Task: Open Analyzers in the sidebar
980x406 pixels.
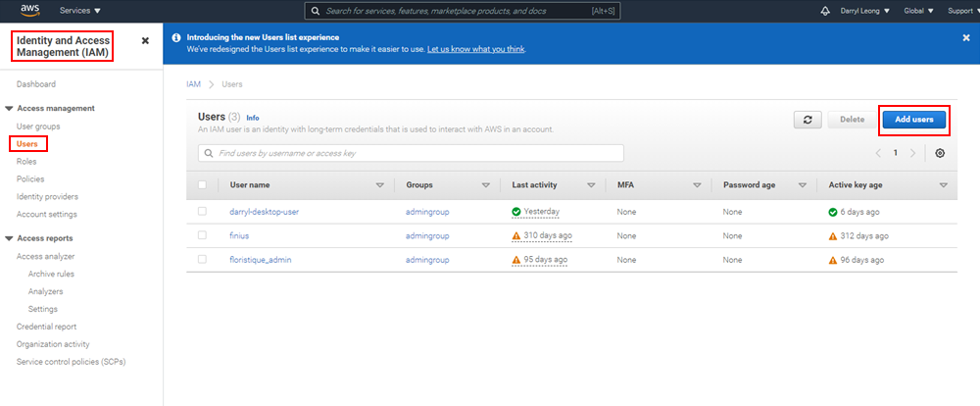Action: click(46, 291)
